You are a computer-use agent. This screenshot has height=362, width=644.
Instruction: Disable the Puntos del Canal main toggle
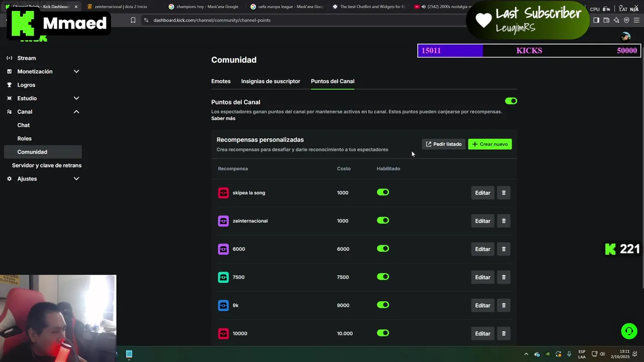click(x=511, y=101)
